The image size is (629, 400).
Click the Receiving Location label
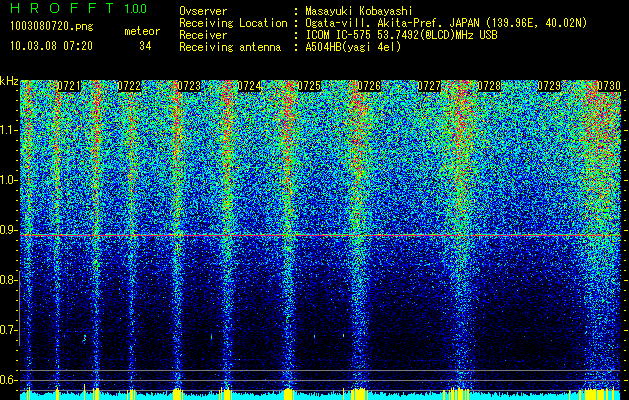point(233,23)
